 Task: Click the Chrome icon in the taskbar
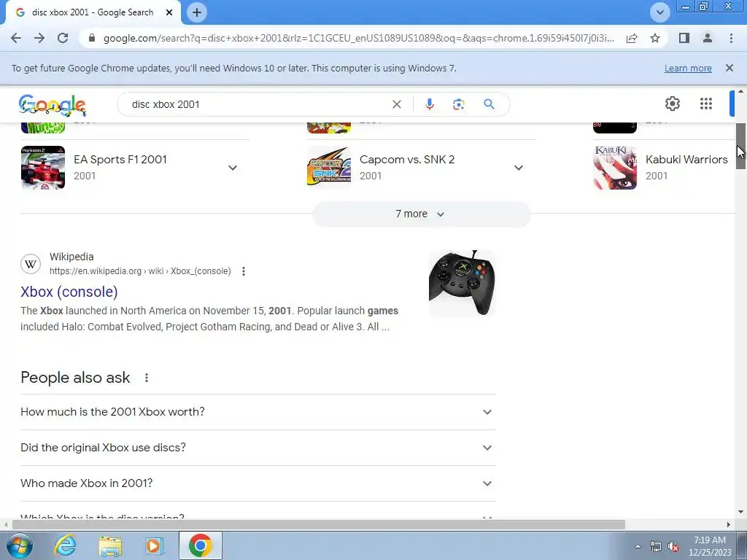(200, 545)
